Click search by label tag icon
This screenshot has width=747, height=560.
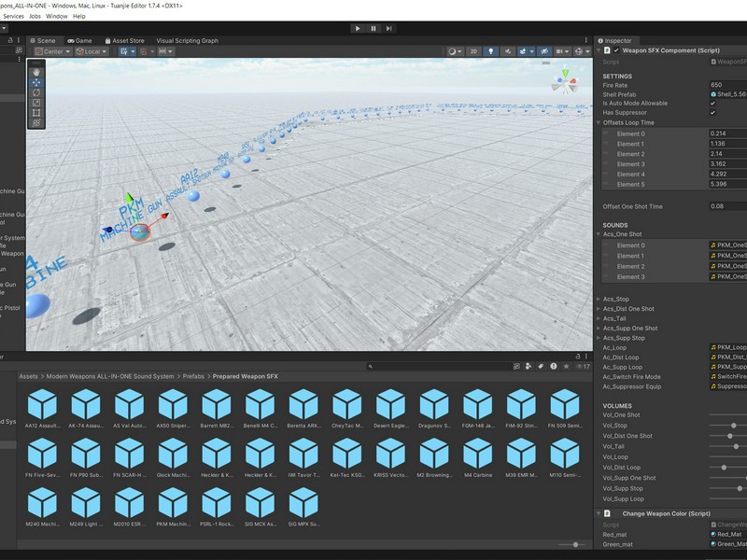(541, 366)
